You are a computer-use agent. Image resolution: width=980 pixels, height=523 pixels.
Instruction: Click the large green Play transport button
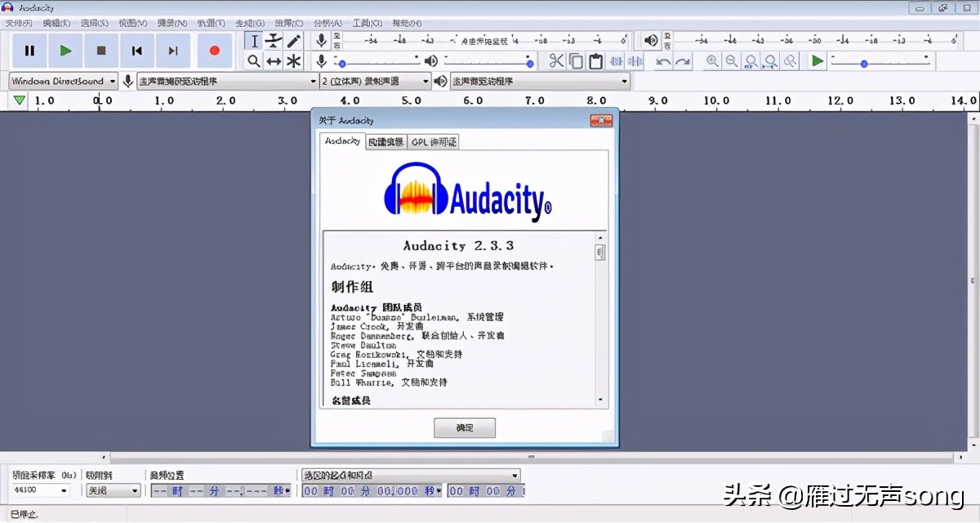pyautogui.click(x=65, y=51)
